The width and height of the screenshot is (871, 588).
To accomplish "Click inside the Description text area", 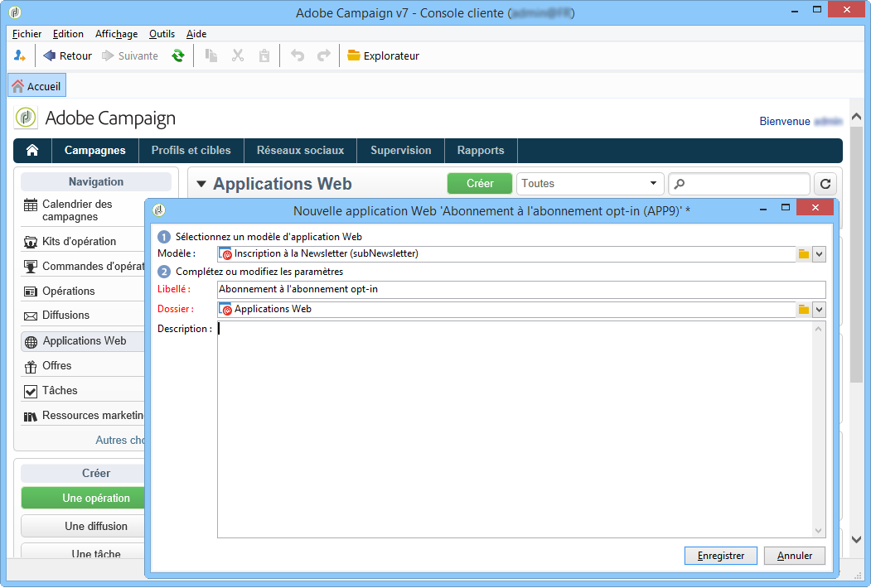I will click(x=515, y=430).
